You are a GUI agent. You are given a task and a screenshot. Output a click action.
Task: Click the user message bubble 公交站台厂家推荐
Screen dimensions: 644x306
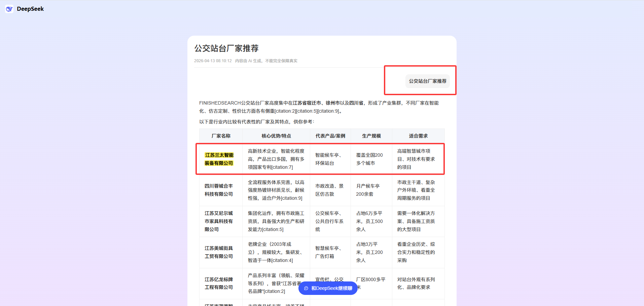(x=428, y=81)
